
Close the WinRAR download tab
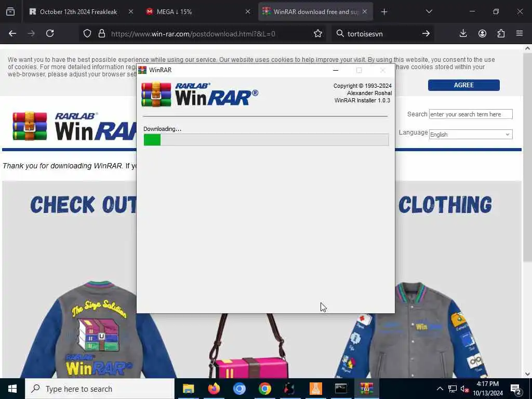(x=365, y=11)
